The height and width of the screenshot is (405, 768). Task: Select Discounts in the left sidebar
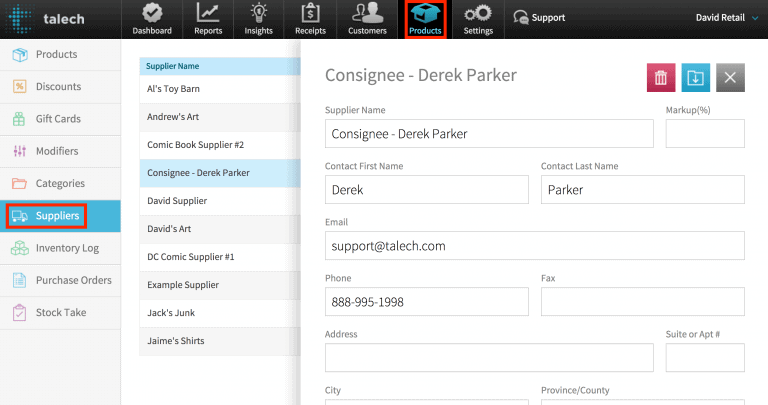tap(58, 87)
